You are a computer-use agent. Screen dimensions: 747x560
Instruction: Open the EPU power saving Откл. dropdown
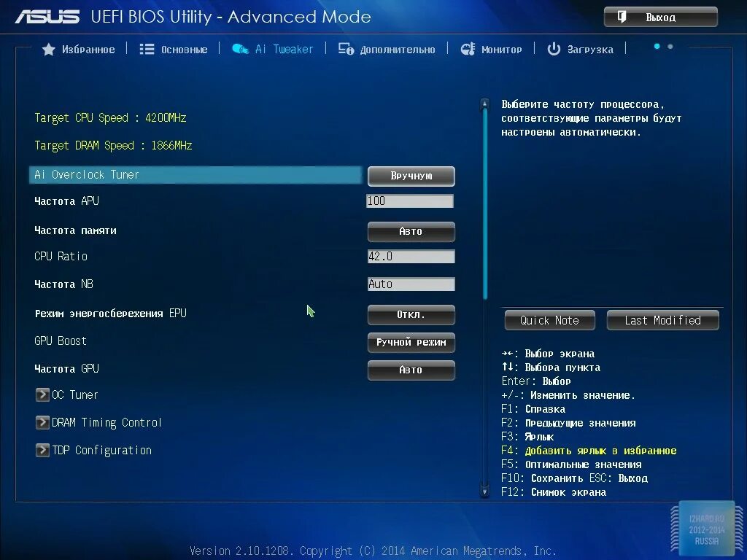(411, 315)
